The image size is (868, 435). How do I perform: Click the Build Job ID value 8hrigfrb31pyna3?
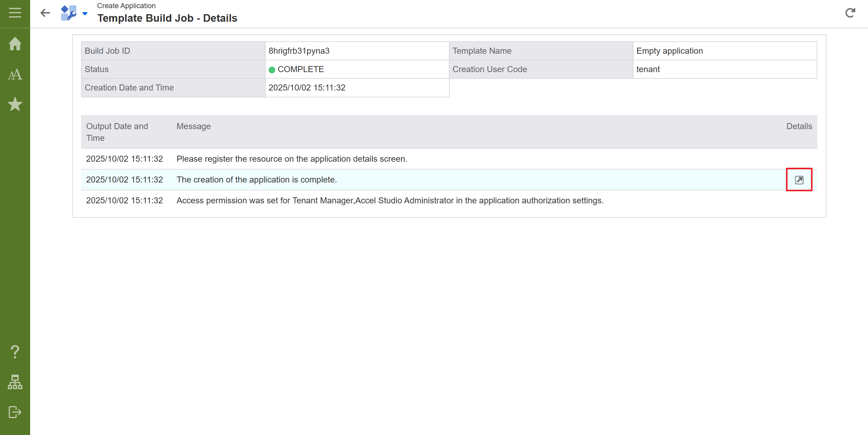click(x=299, y=51)
